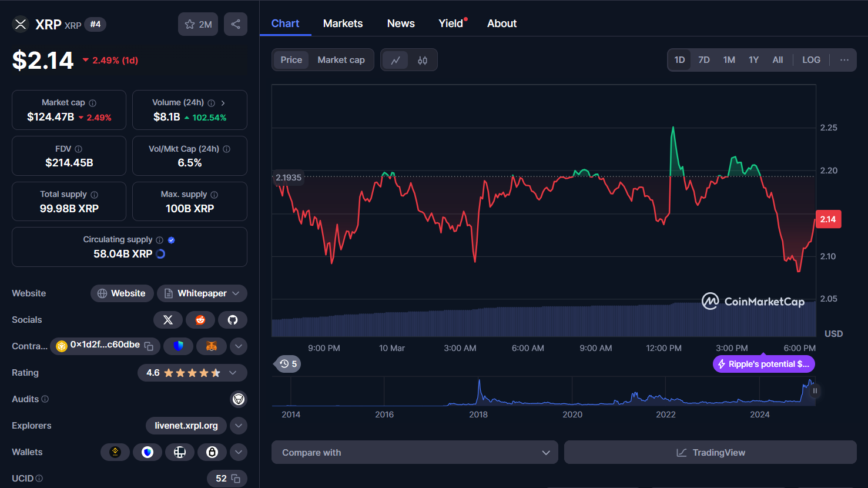This screenshot has height=488, width=868.
Task: Open the Reddit social link
Action: point(200,320)
